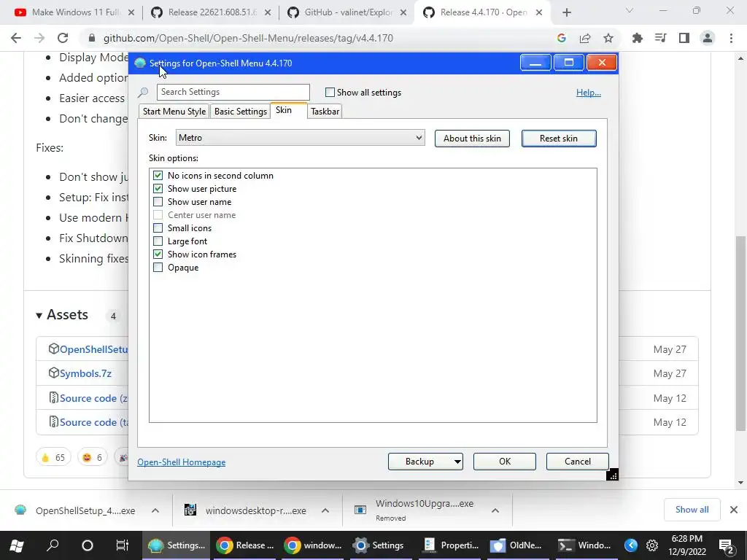Enable Show user name option
Screen dimensions: 747x560
pyautogui.click(x=158, y=202)
